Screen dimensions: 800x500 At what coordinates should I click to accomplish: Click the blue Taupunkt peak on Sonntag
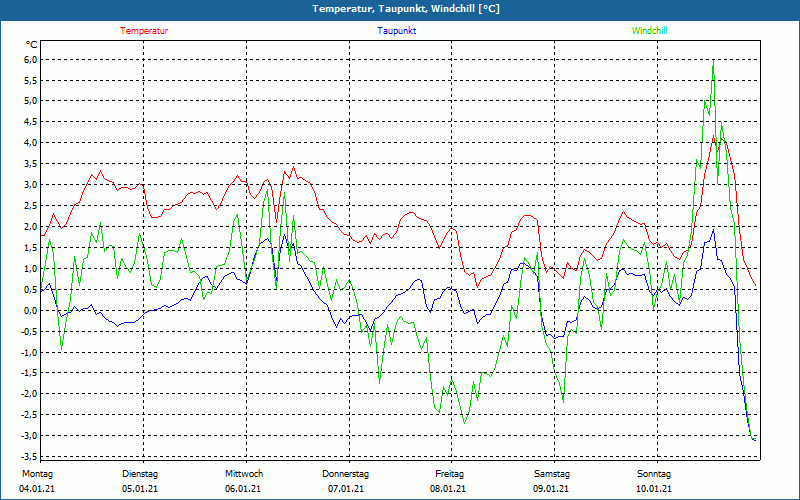pyautogui.click(x=713, y=230)
